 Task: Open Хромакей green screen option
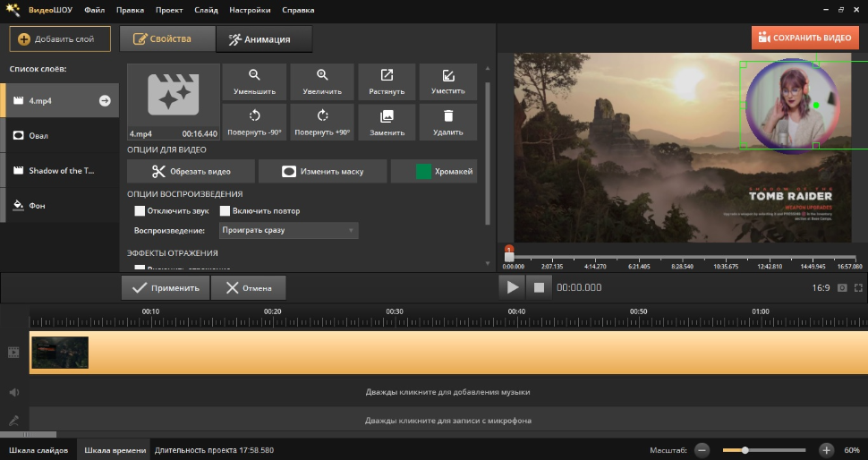pos(434,172)
